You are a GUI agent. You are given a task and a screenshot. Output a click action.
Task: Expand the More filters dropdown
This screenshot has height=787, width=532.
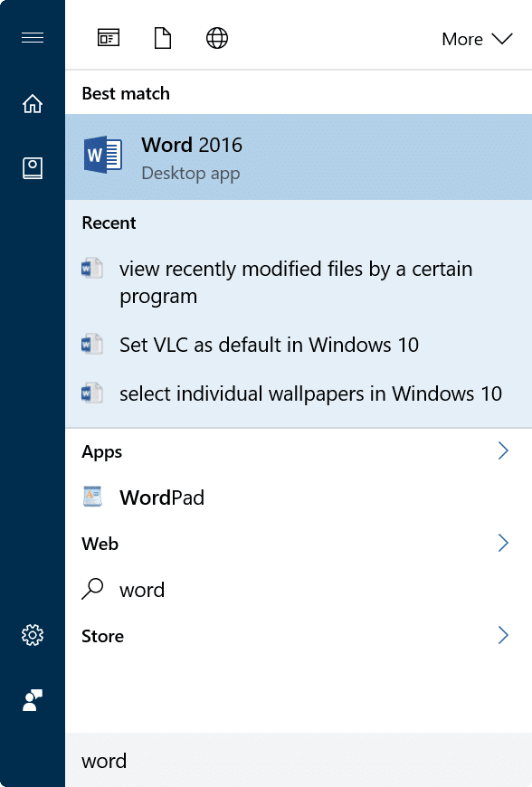point(477,39)
